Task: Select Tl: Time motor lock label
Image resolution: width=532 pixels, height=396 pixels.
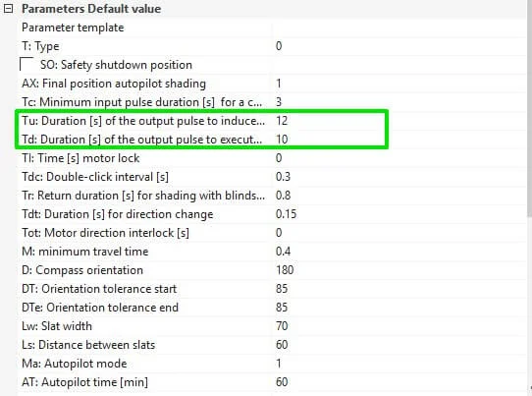Action: tap(80, 158)
